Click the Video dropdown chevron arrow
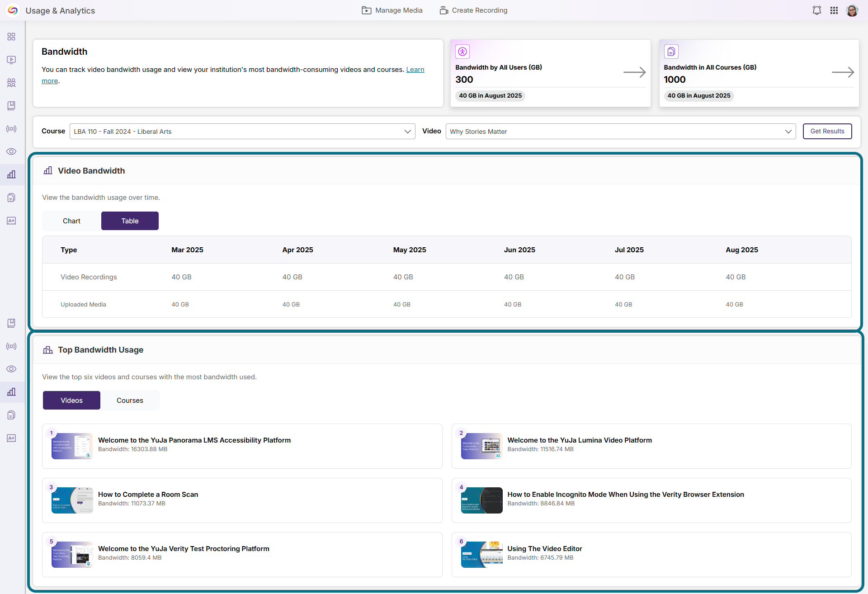 tap(788, 132)
